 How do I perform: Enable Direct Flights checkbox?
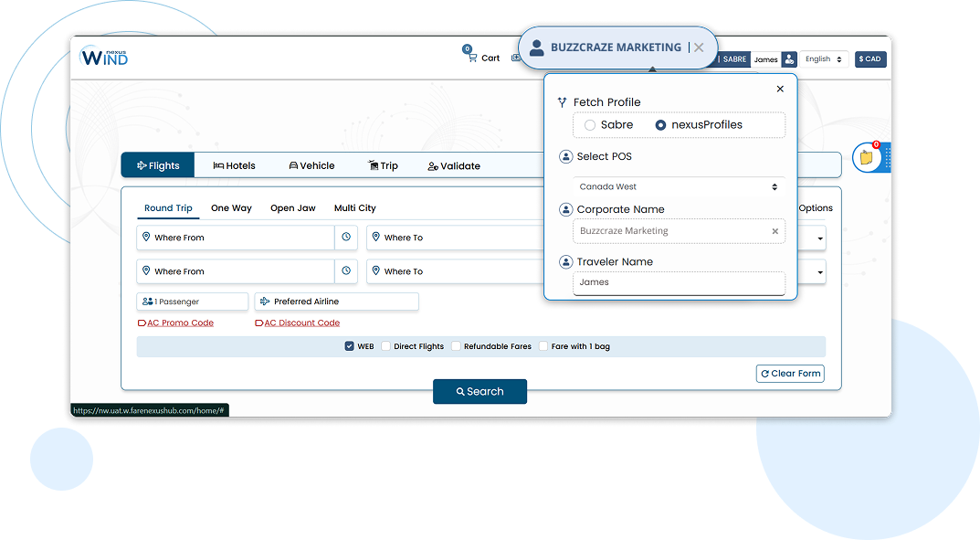point(385,346)
